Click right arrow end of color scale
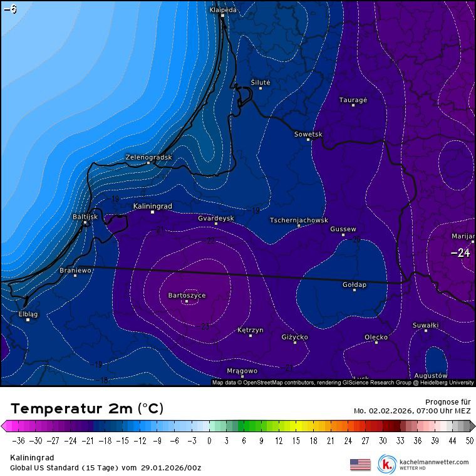This screenshot has height=476, width=476. [x=472, y=426]
